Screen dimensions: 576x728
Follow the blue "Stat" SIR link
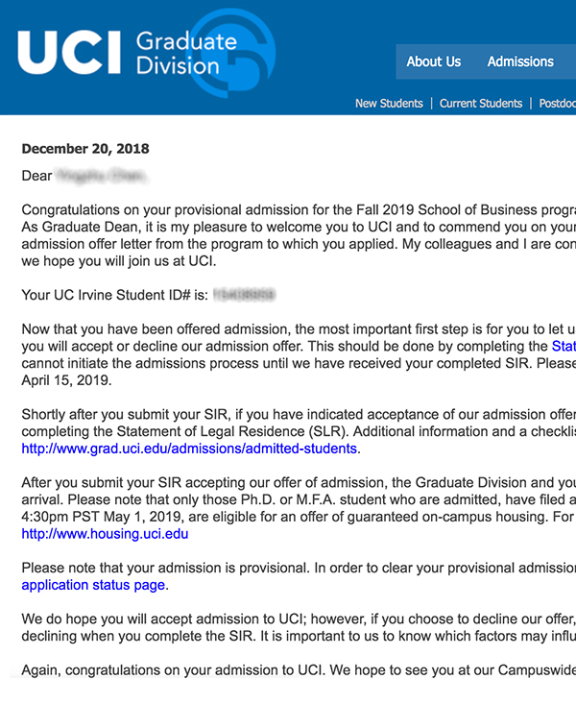(564, 346)
